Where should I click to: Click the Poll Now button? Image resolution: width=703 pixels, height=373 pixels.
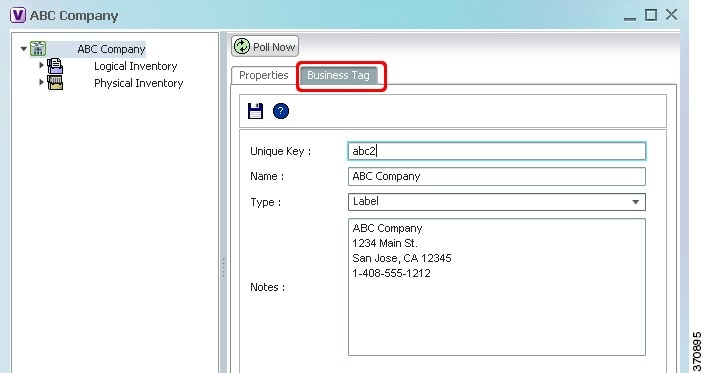[x=265, y=46]
